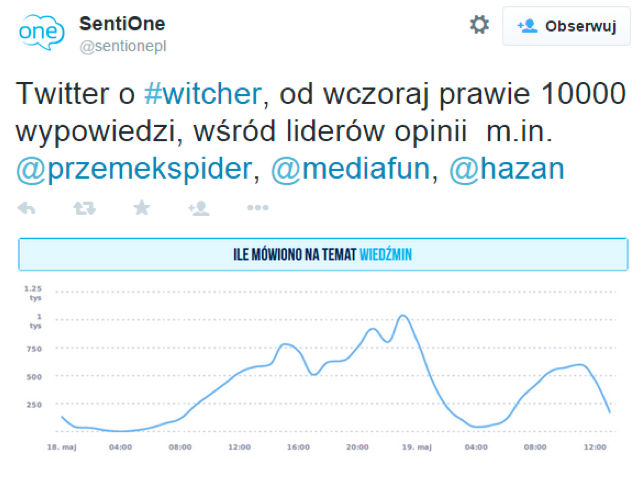Click the chart peak near 1 tys
642x481 pixels.
coord(403,316)
